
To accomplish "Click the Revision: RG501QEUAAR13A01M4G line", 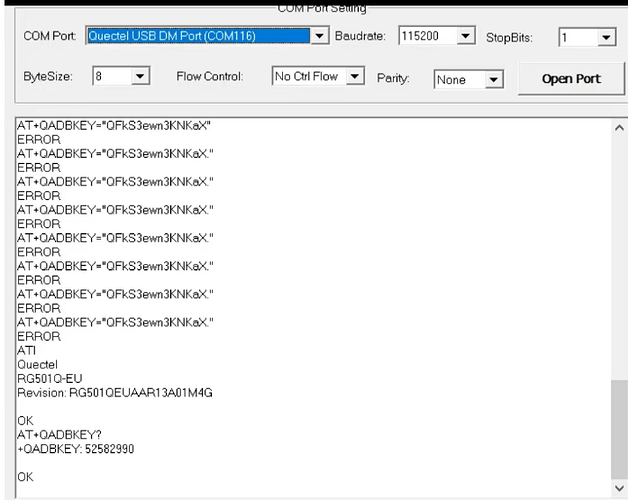I will point(114,393).
